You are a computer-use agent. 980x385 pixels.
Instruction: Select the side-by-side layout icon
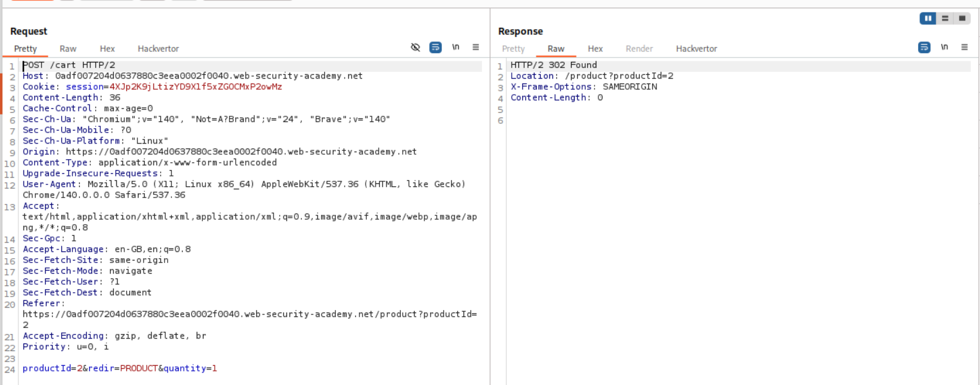[x=928, y=19]
